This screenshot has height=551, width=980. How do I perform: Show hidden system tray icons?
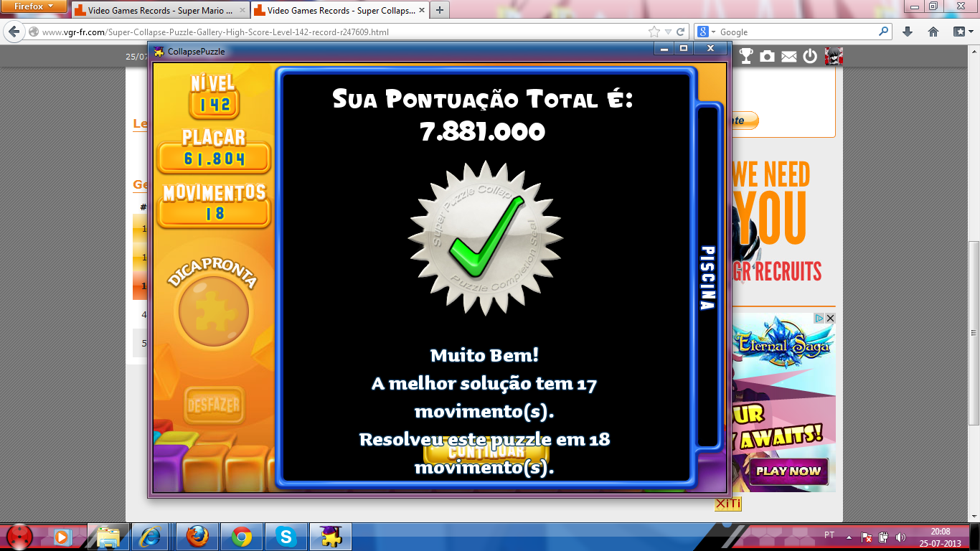[x=849, y=537]
